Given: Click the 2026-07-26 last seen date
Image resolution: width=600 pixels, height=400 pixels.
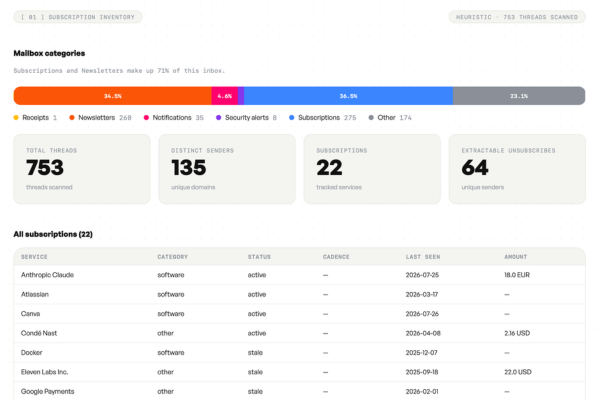Looking at the screenshot, I should 422,313.
